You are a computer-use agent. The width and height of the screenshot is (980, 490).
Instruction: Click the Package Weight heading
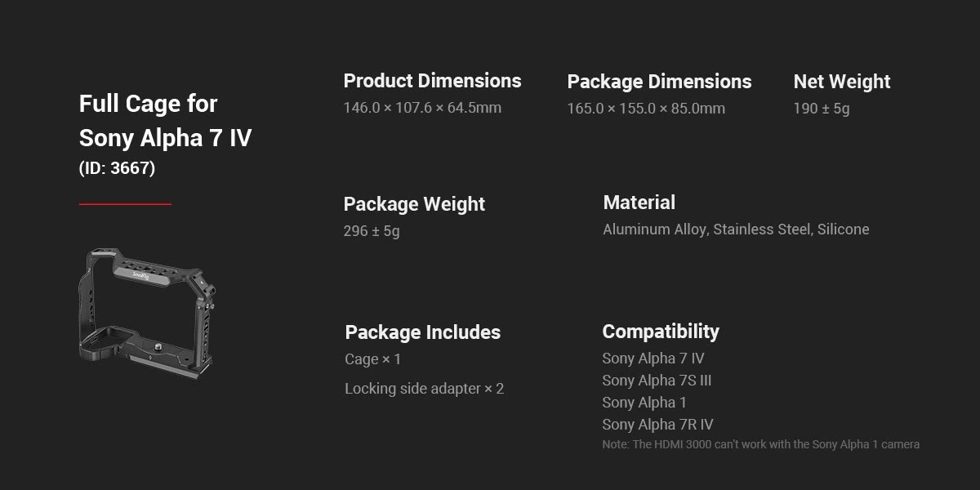pyautogui.click(x=414, y=204)
